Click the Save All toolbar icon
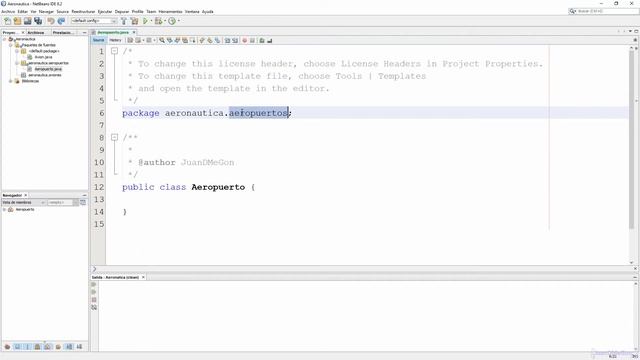The width and height of the screenshot is (640, 360). click(38, 21)
